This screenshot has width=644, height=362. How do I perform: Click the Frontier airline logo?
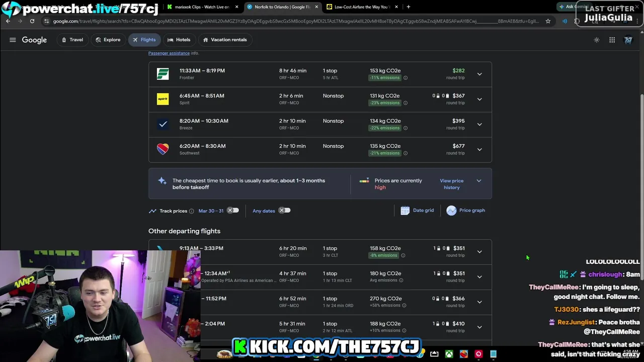[163, 74]
